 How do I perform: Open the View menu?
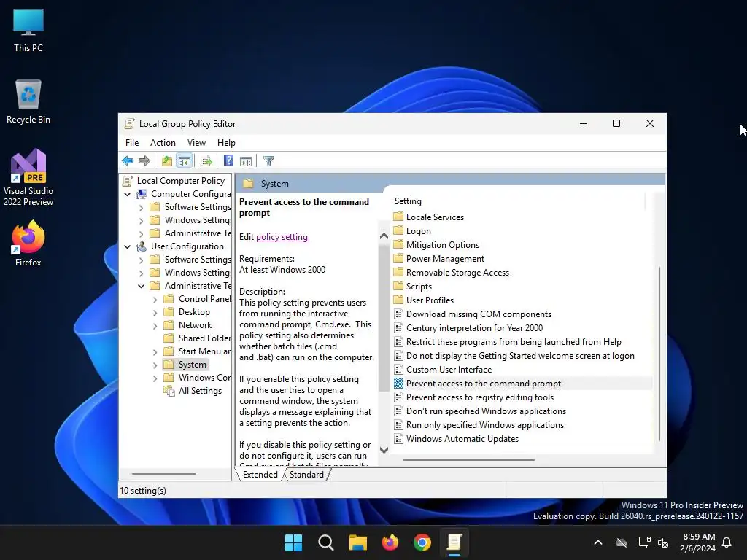[x=196, y=143]
